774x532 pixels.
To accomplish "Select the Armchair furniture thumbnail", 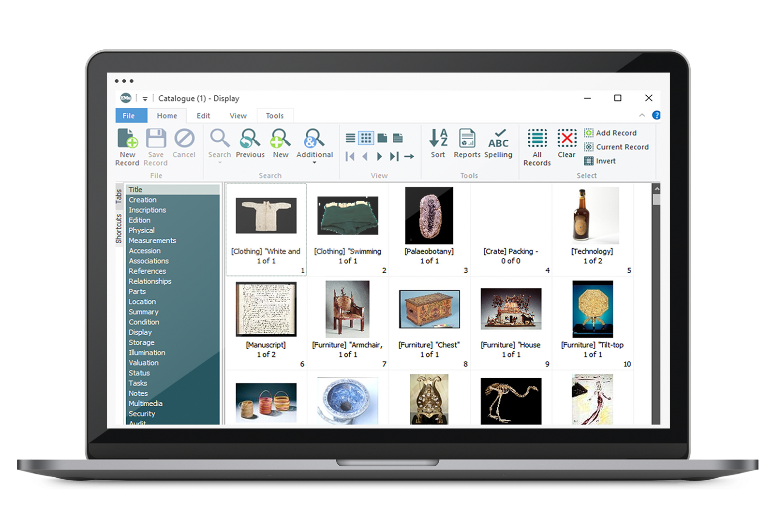I will (x=347, y=310).
